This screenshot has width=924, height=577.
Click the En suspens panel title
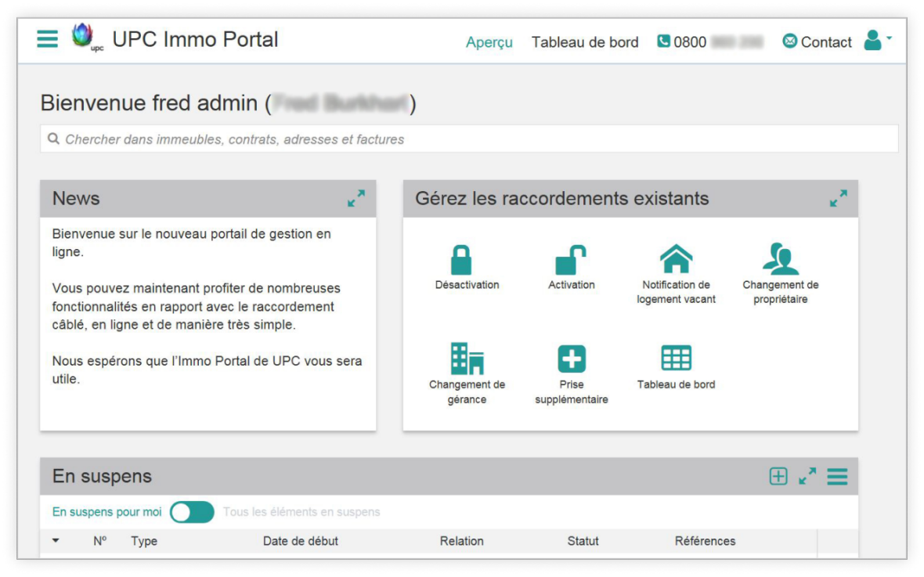click(x=102, y=476)
